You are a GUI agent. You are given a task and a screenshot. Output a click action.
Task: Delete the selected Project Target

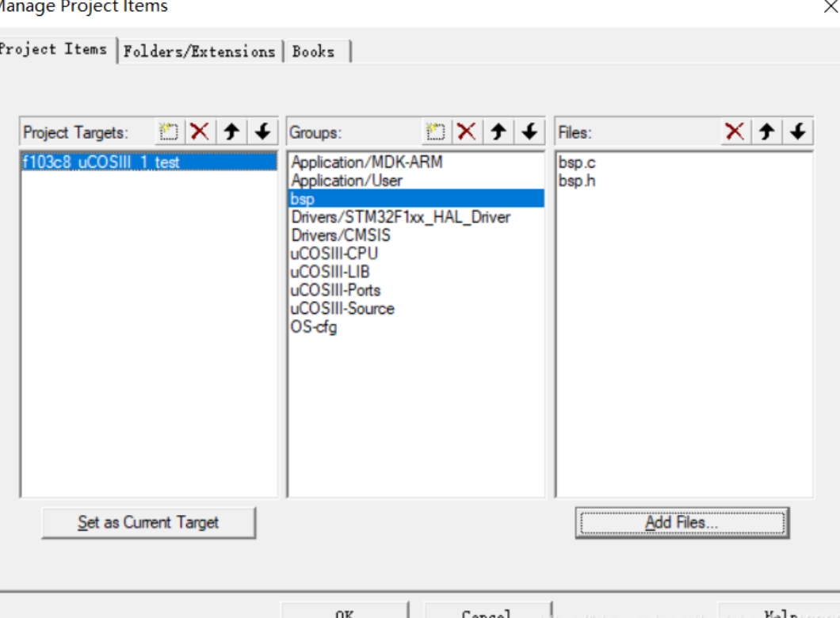[200, 132]
